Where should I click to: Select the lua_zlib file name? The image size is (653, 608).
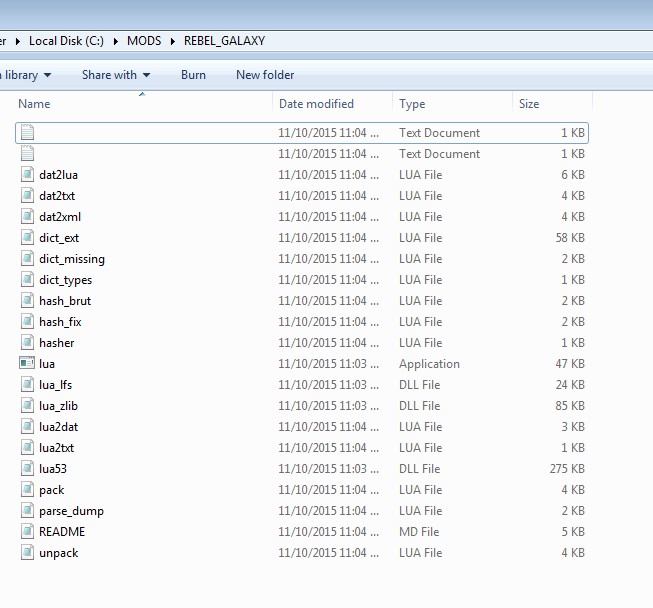point(58,406)
